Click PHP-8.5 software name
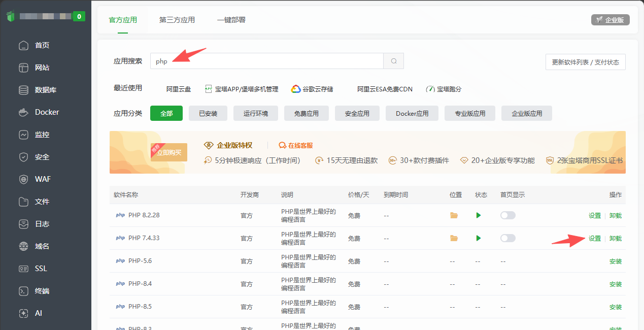This screenshot has width=644, height=330. [x=140, y=307]
